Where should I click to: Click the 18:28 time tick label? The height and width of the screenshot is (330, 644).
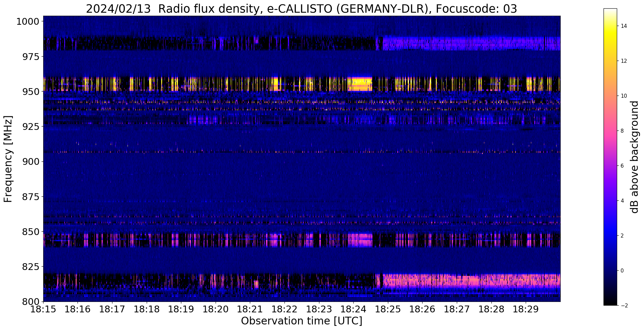[x=491, y=309]
